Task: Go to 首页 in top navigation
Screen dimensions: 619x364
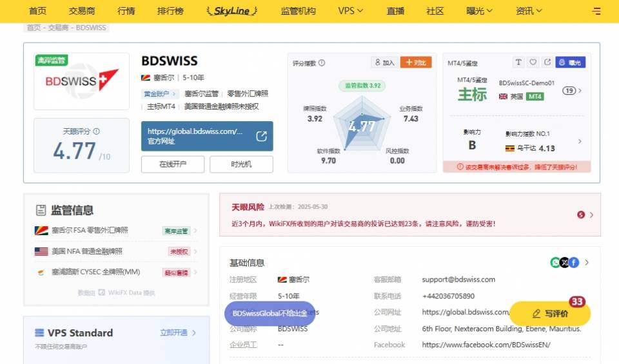Action: (37, 11)
